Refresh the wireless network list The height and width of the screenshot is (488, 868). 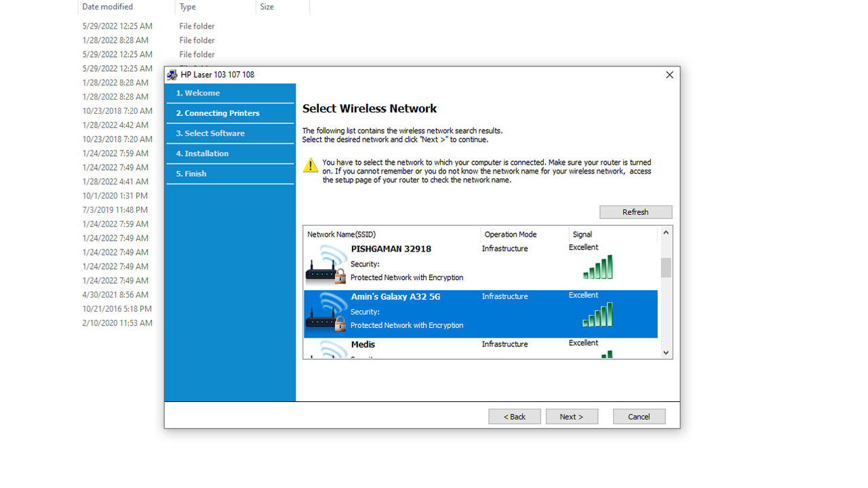coord(635,212)
